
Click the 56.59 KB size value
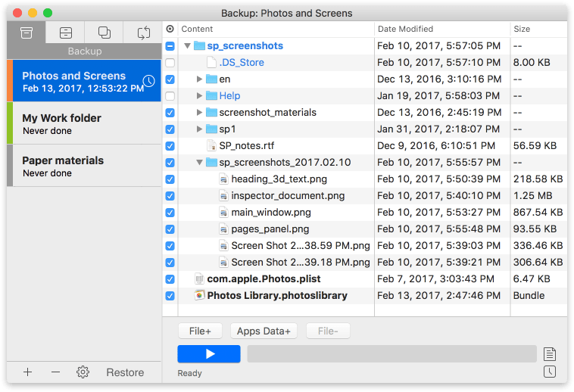(535, 145)
